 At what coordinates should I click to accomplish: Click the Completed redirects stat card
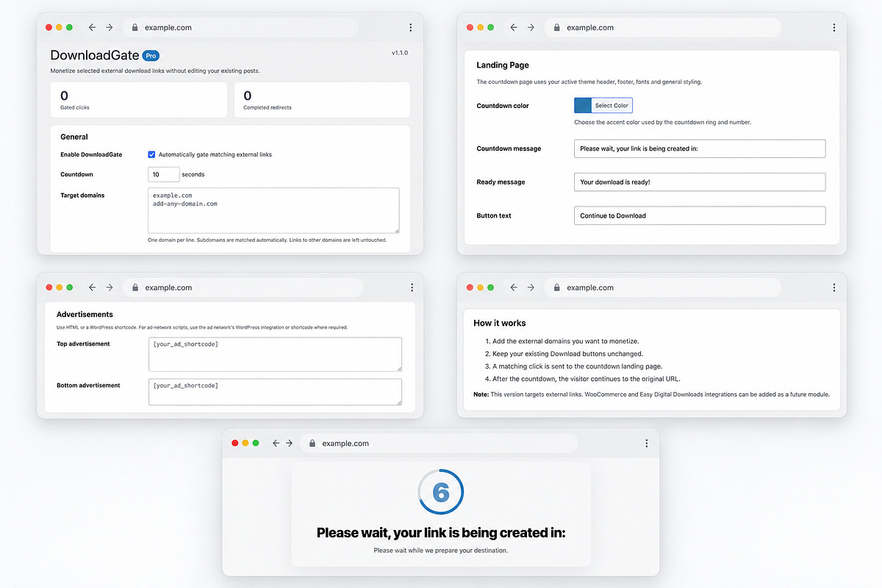[x=322, y=99]
